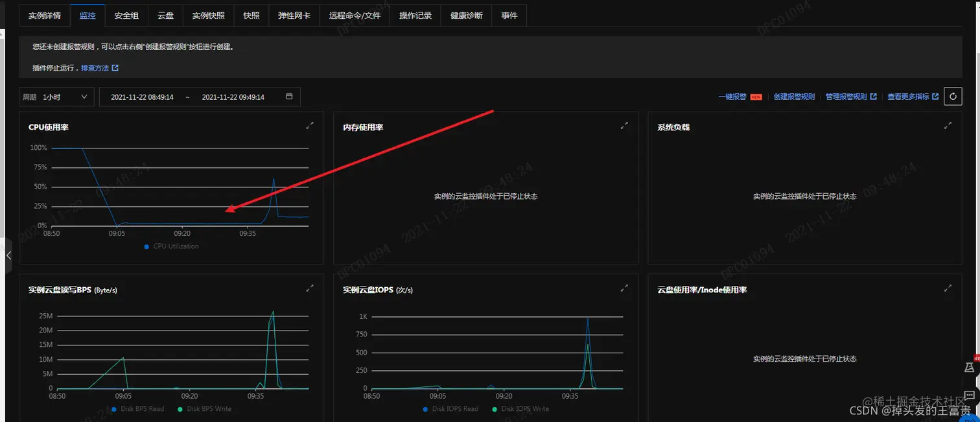Screen dimensions: 980x422
Task: Open the 健康诊断 tab
Action: click(466, 16)
